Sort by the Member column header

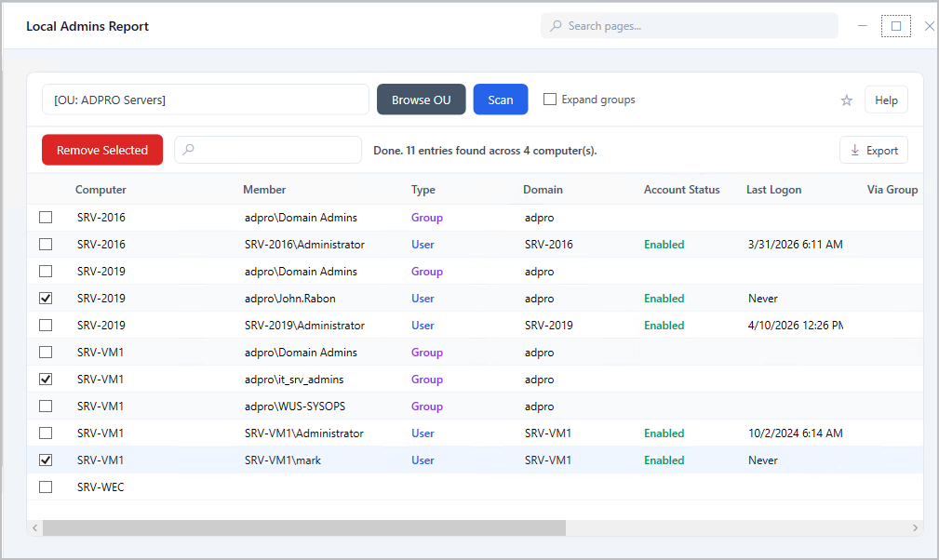pos(264,189)
